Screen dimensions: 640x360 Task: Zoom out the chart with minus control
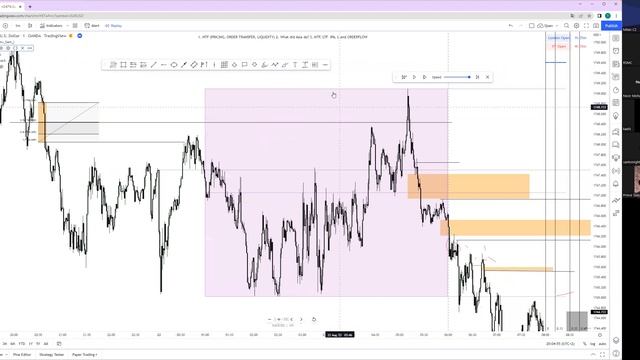[x=269, y=320]
